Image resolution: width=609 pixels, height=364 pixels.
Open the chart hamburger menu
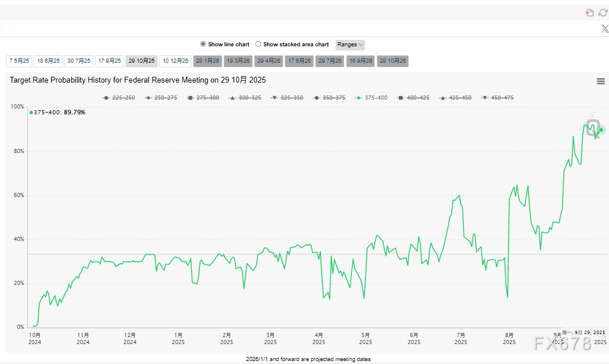pos(601,81)
